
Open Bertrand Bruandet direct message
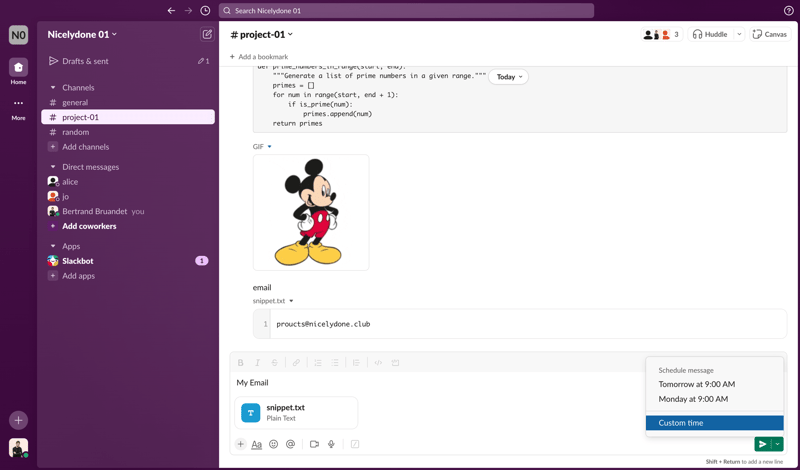coord(128,211)
